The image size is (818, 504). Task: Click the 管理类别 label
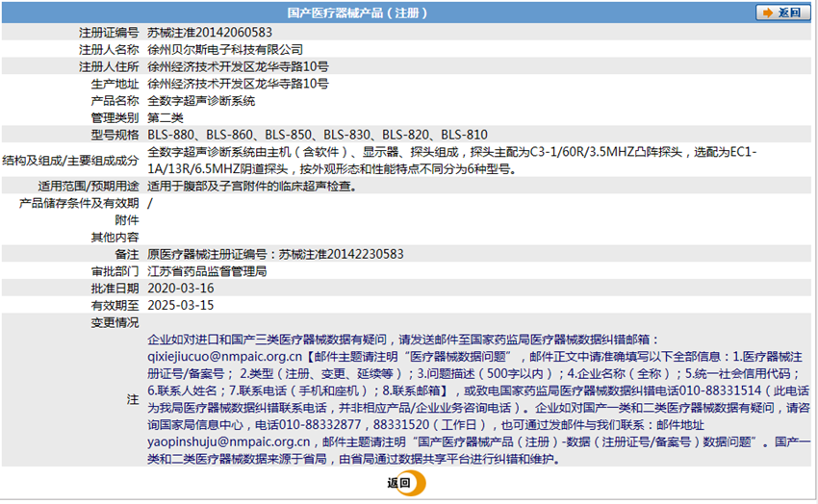tap(115, 117)
